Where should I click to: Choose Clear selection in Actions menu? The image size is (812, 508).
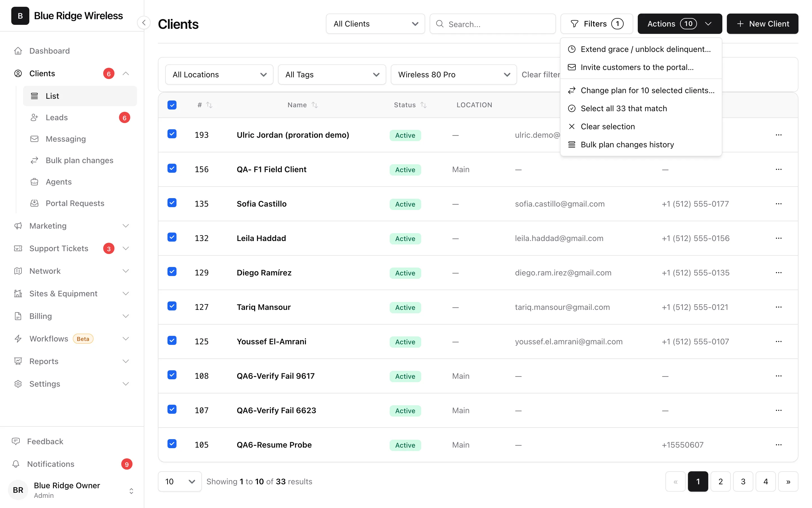(x=641, y=127)
